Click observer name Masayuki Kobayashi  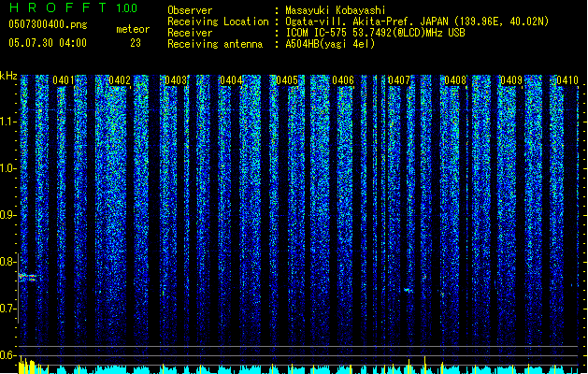coord(336,10)
